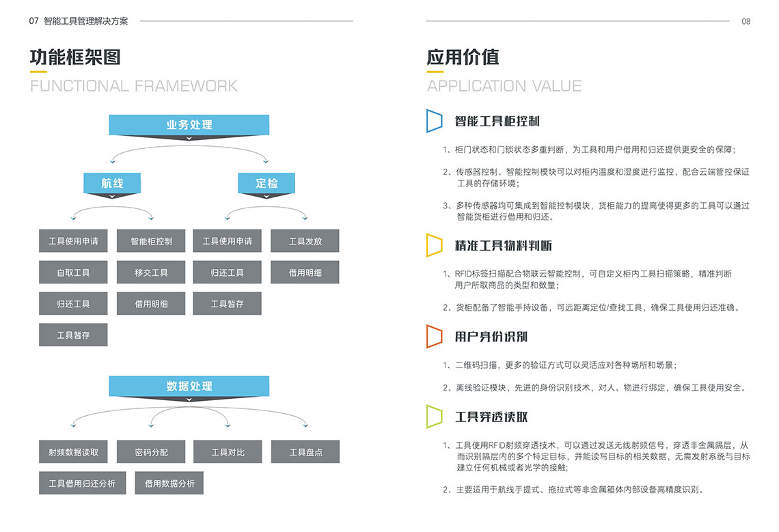Click the 智能柜控制 box
The height and width of the screenshot is (532, 779).
pos(151,241)
